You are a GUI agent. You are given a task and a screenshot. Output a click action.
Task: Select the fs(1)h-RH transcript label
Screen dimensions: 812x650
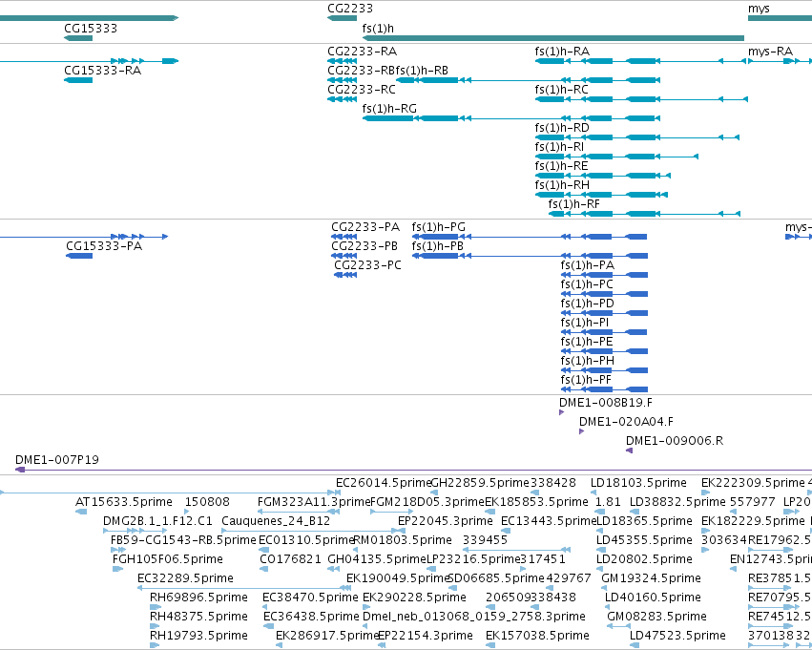coord(562,185)
